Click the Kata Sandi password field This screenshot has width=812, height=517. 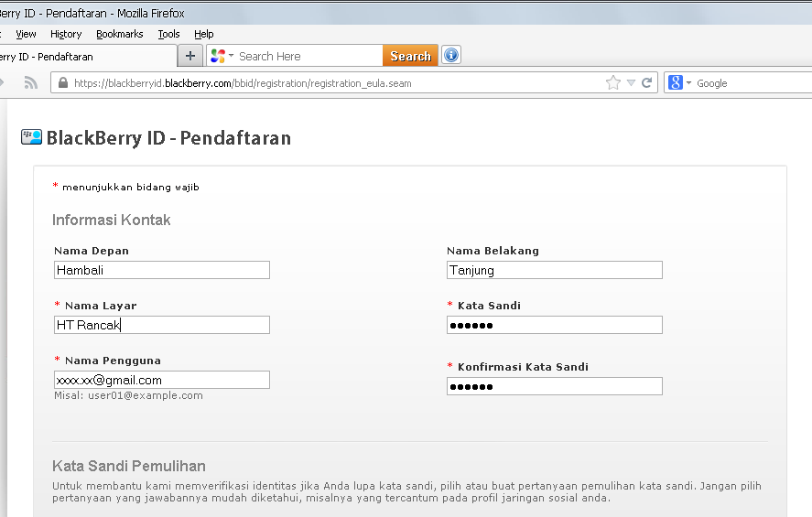(x=555, y=325)
